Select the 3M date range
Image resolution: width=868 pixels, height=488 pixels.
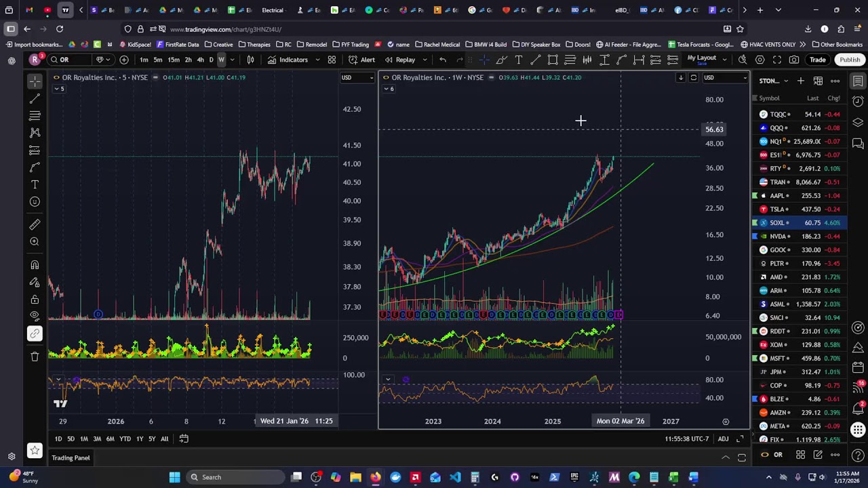97,439
